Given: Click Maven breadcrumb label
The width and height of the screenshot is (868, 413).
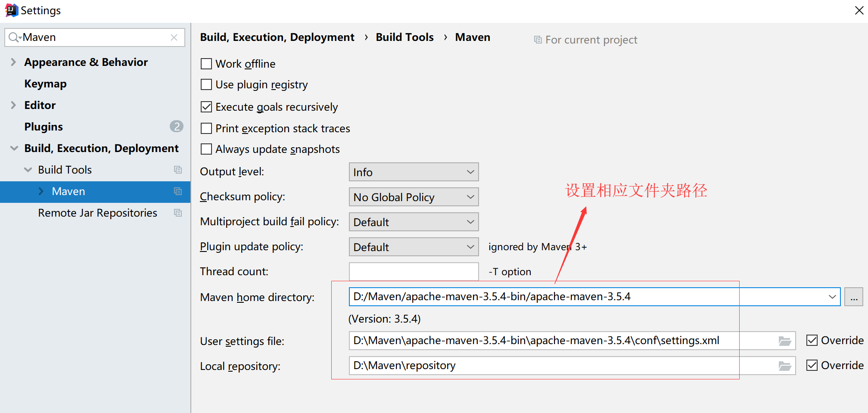Looking at the screenshot, I should tap(473, 37).
